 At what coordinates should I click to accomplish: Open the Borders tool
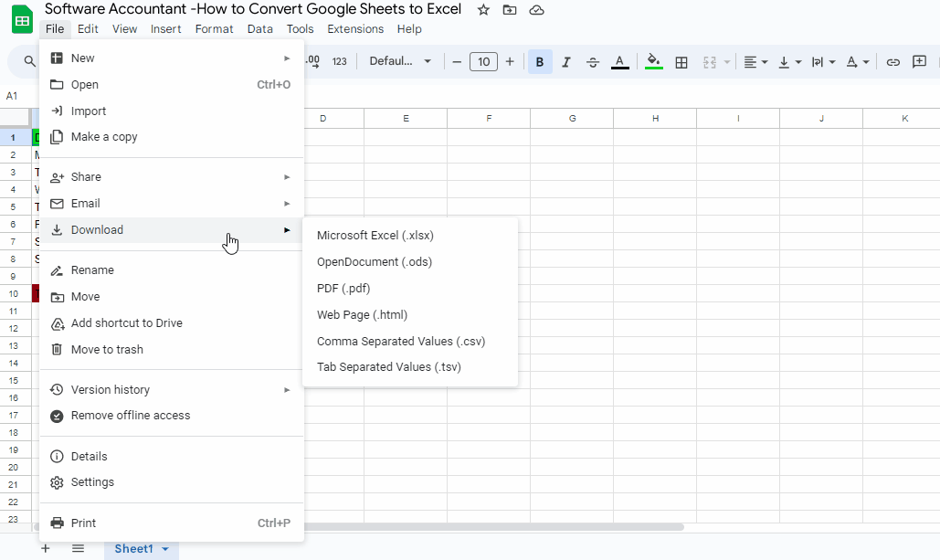point(681,61)
